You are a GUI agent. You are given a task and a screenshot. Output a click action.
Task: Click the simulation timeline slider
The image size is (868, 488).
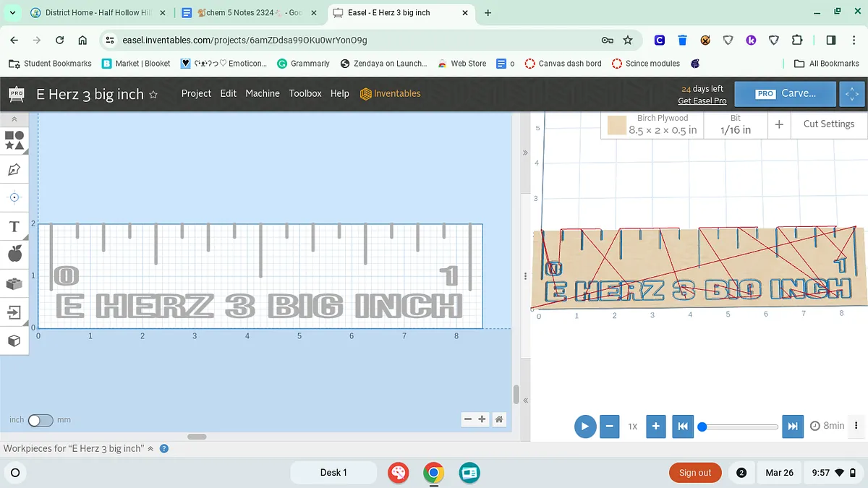click(x=739, y=427)
